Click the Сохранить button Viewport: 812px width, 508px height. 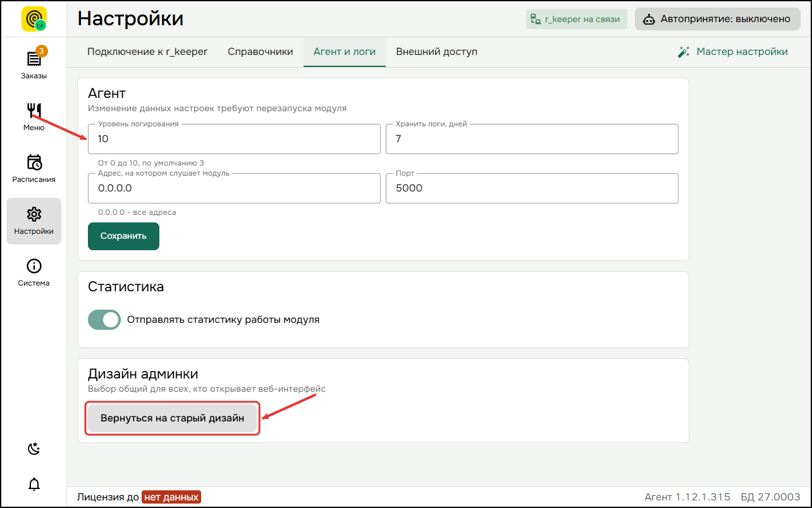point(123,236)
